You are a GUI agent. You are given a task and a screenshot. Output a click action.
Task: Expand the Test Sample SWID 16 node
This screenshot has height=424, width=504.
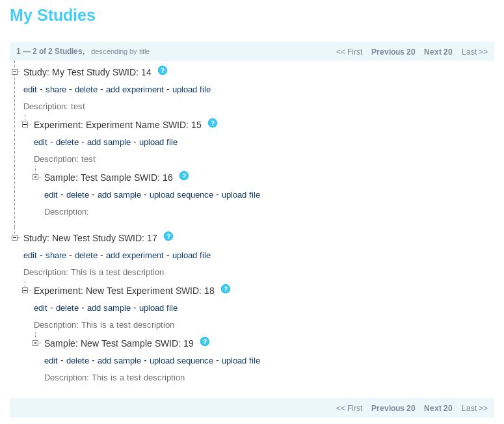pyautogui.click(x=35, y=178)
